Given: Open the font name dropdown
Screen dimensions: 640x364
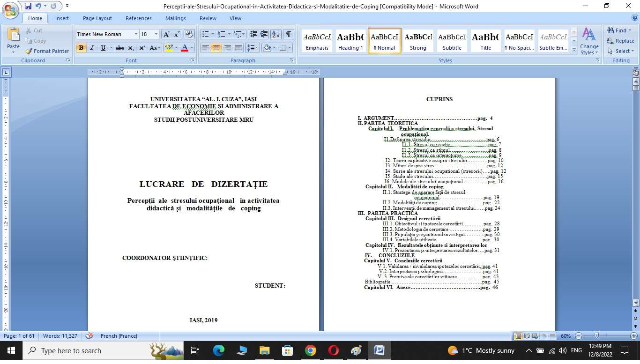Looking at the screenshot, I should [136, 34].
